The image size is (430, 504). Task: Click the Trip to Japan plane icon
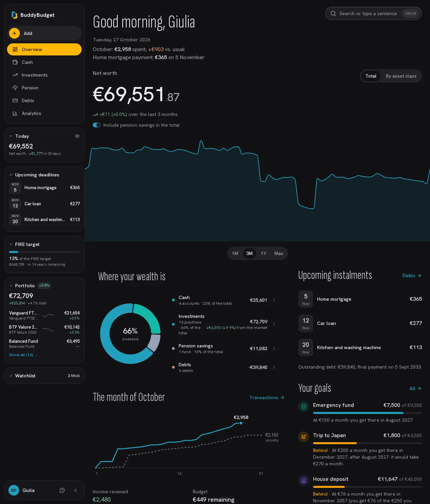tap(304, 437)
